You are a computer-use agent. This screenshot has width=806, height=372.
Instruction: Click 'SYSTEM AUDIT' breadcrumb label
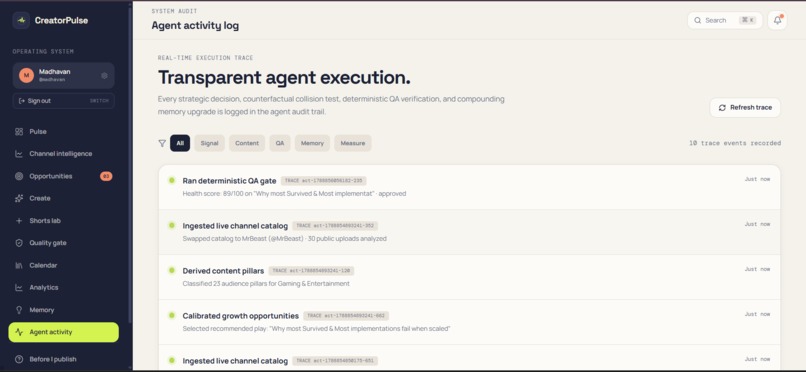[174, 11]
